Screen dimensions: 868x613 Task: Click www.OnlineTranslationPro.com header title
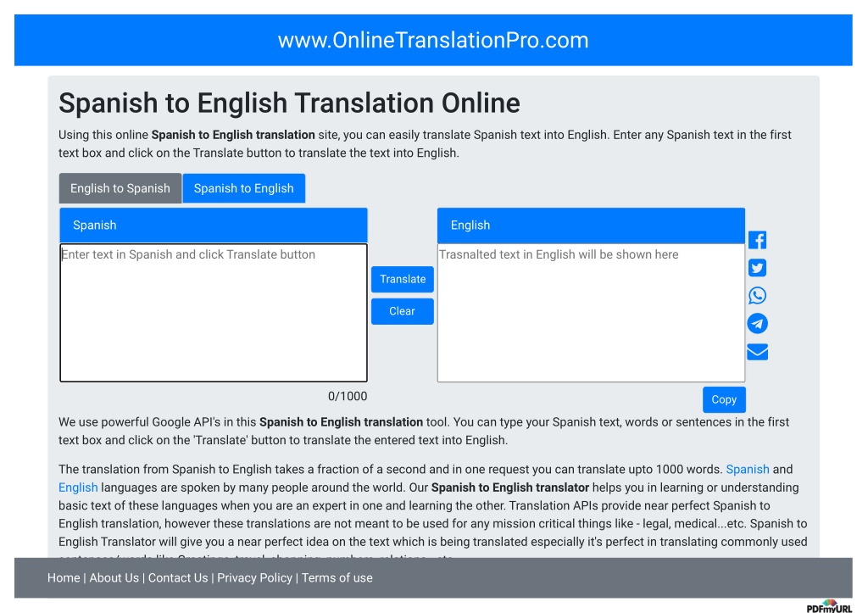point(433,41)
